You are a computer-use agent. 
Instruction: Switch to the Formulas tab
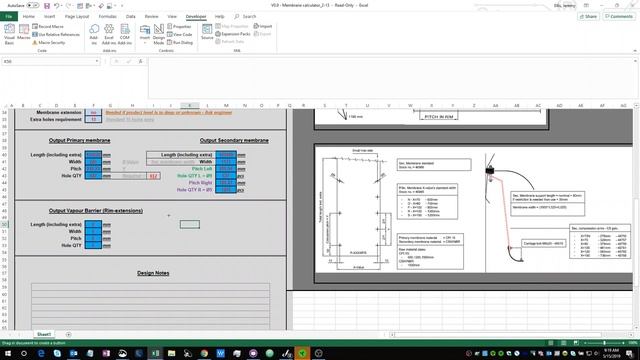[x=108, y=16]
